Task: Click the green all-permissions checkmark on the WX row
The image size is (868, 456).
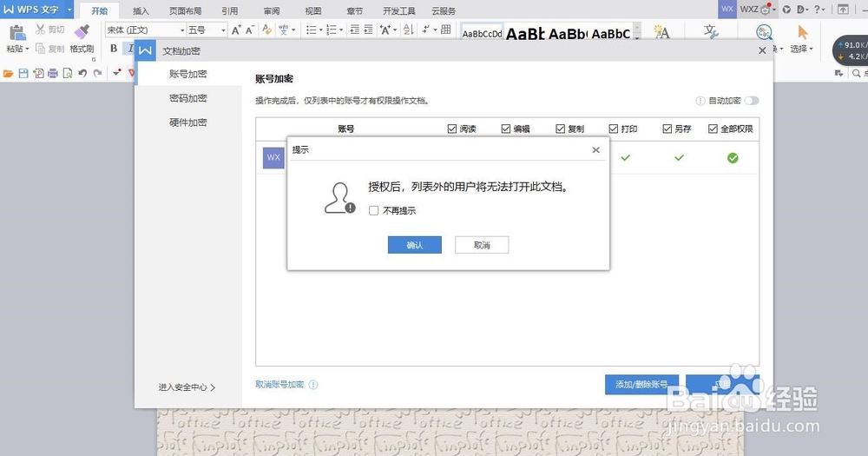Action: [733, 158]
